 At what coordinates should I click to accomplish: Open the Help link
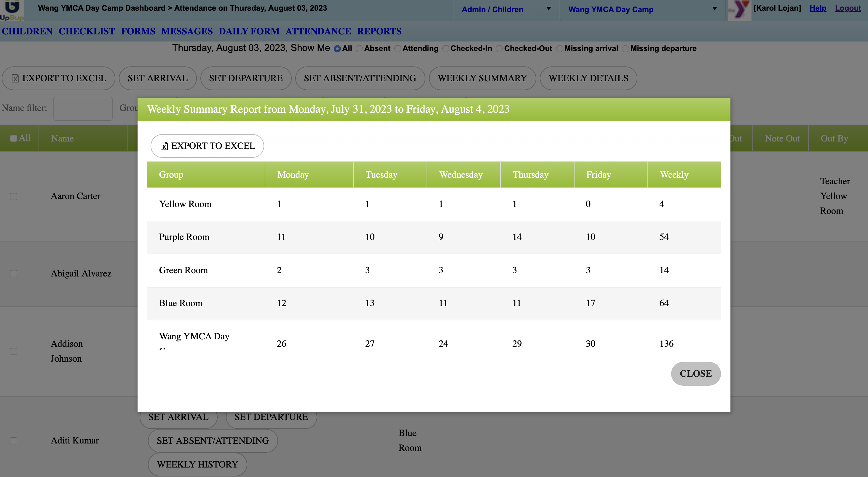point(818,8)
